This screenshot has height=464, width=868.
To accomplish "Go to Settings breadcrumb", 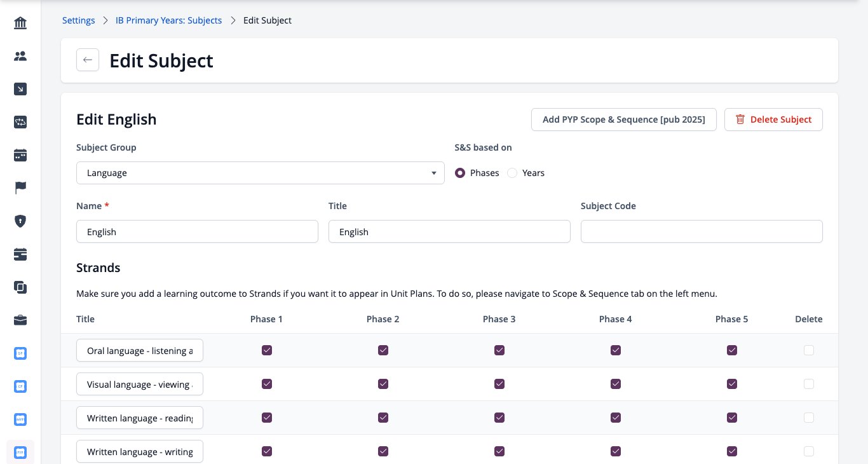I will click(79, 20).
